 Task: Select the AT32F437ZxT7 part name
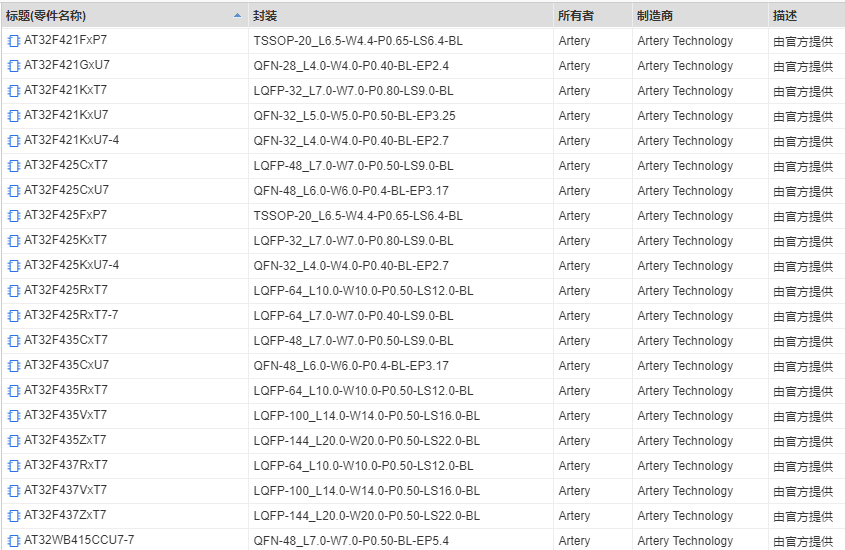tap(65, 516)
